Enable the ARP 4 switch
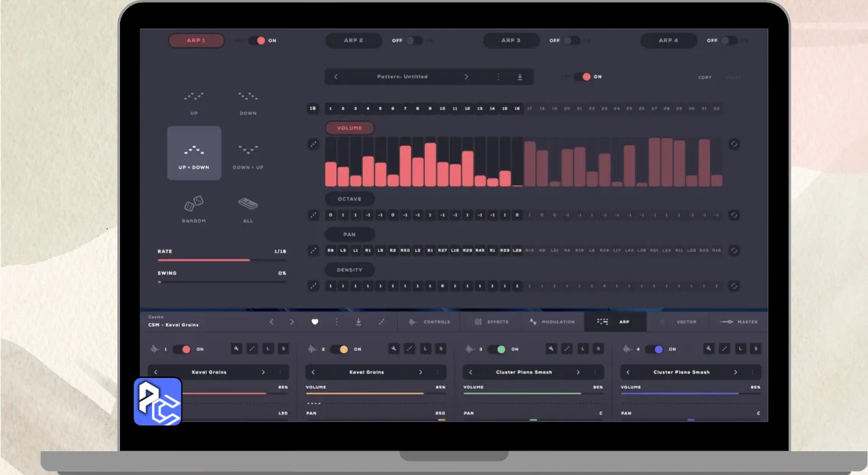The height and width of the screenshot is (475, 868). click(728, 41)
